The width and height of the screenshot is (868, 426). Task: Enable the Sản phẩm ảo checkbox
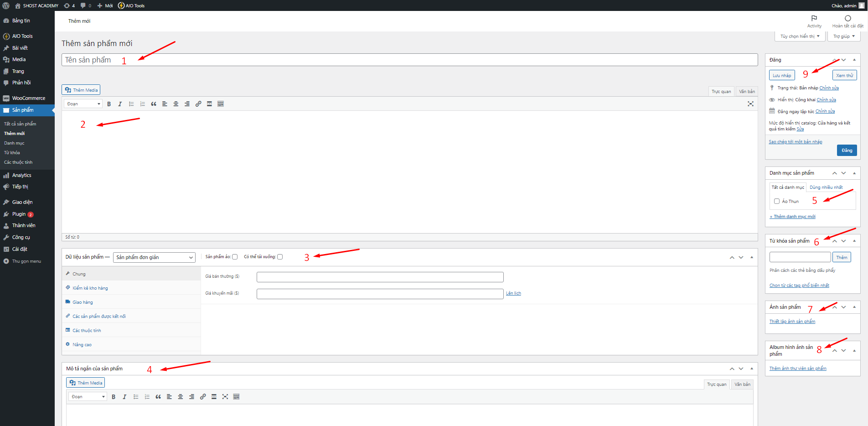pos(235,257)
